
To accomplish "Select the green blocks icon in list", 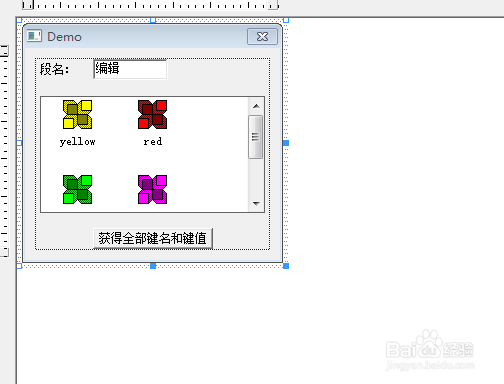I will coord(77,189).
